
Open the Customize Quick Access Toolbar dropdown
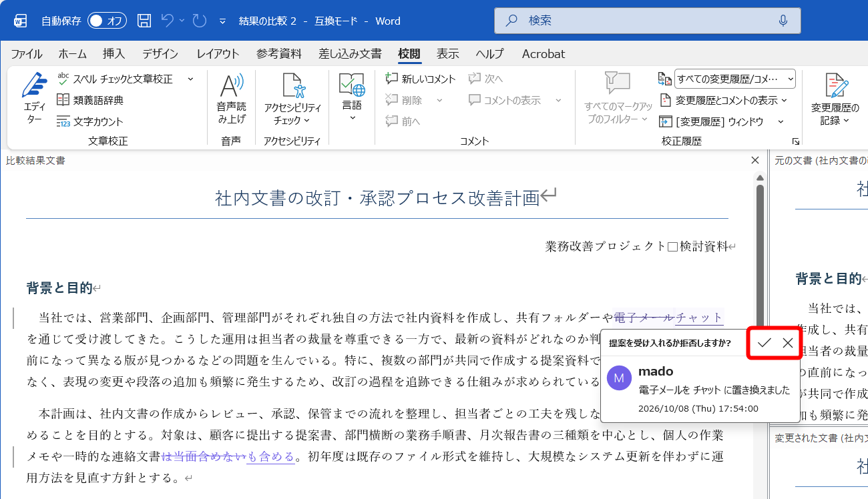point(223,21)
